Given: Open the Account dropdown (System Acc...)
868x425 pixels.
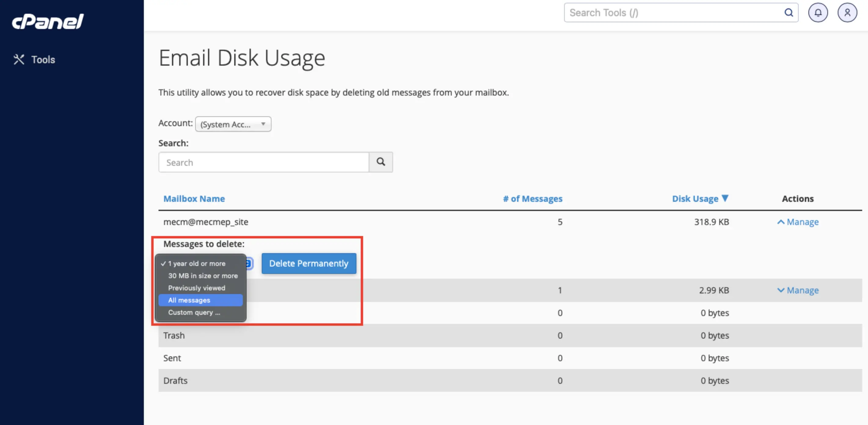Looking at the screenshot, I should pyautogui.click(x=233, y=124).
